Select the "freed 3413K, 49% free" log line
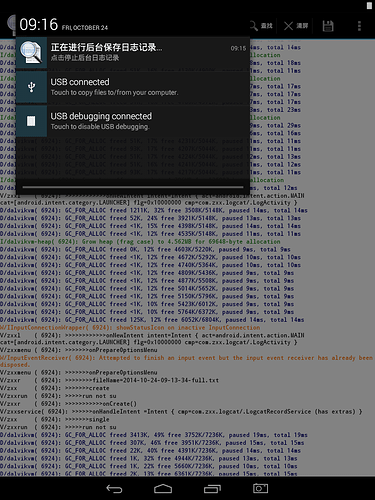Image resolution: width=375 pixels, height=500 pixels. pos(154,435)
